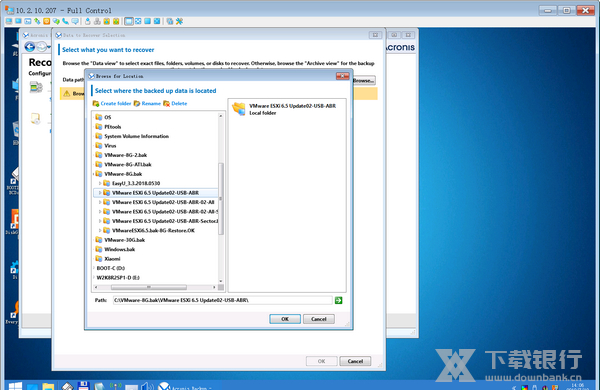Click the Create folder link
Image resolution: width=600 pixels, height=390 pixels.
[x=116, y=104]
